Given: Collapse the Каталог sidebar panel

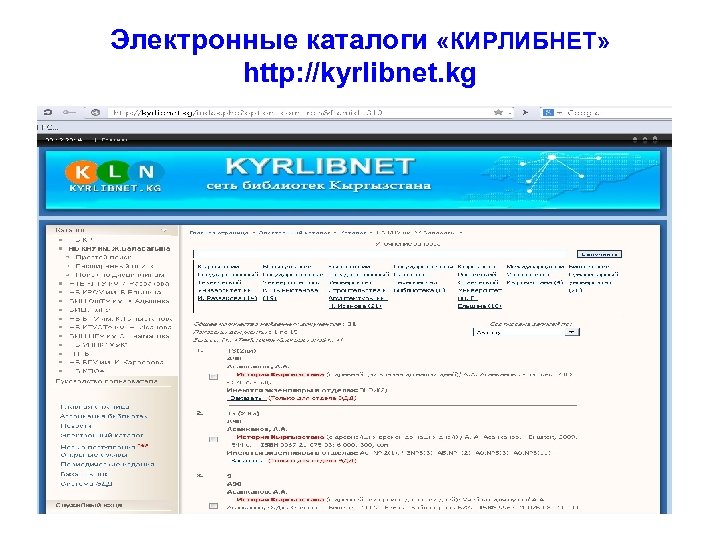Looking at the screenshot, I should point(163,230).
